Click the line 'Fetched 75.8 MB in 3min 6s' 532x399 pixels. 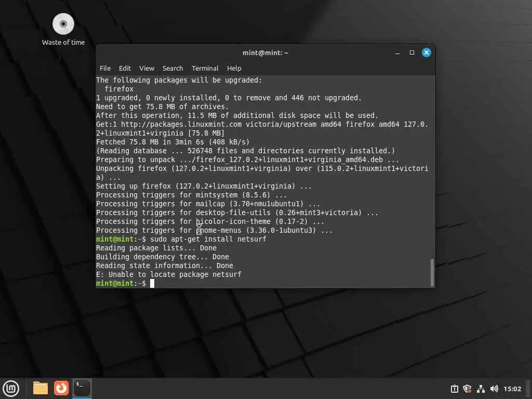point(172,142)
